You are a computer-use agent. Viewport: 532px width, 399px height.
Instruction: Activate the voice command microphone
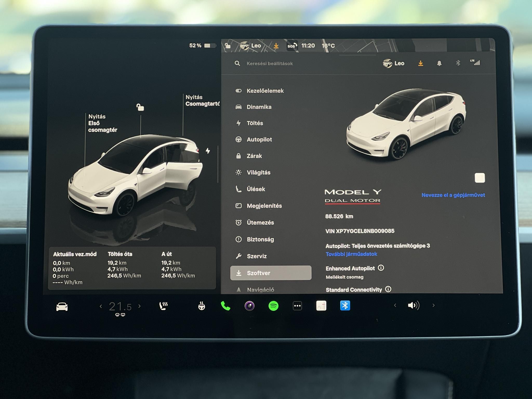coord(249,306)
